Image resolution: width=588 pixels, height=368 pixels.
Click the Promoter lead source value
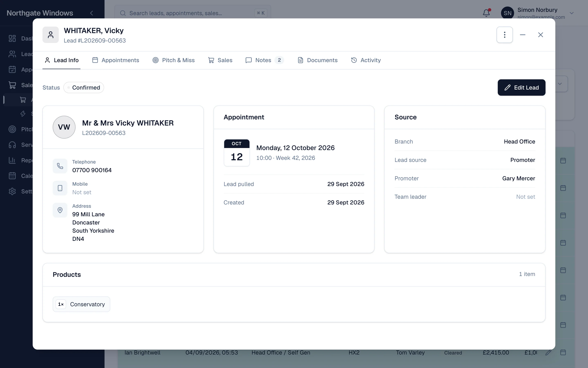(523, 160)
